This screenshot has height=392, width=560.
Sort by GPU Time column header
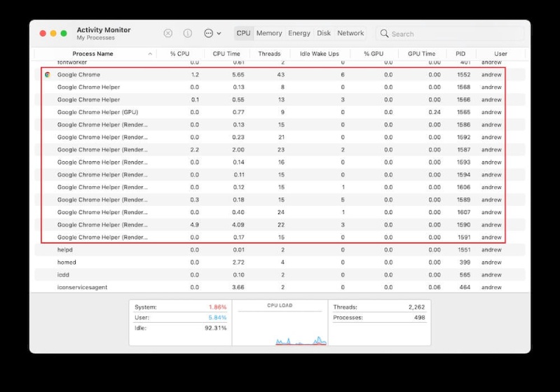coord(421,54)
